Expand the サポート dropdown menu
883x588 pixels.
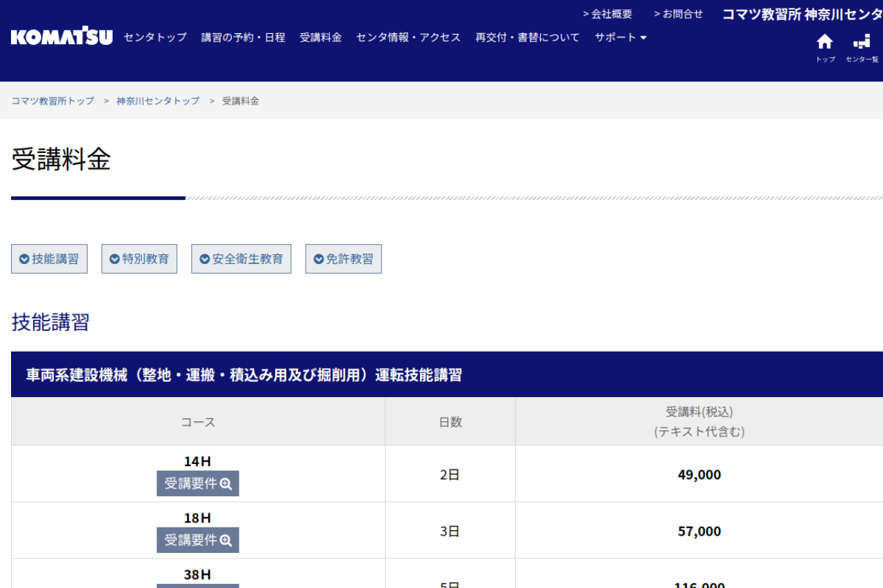[621, 37]
